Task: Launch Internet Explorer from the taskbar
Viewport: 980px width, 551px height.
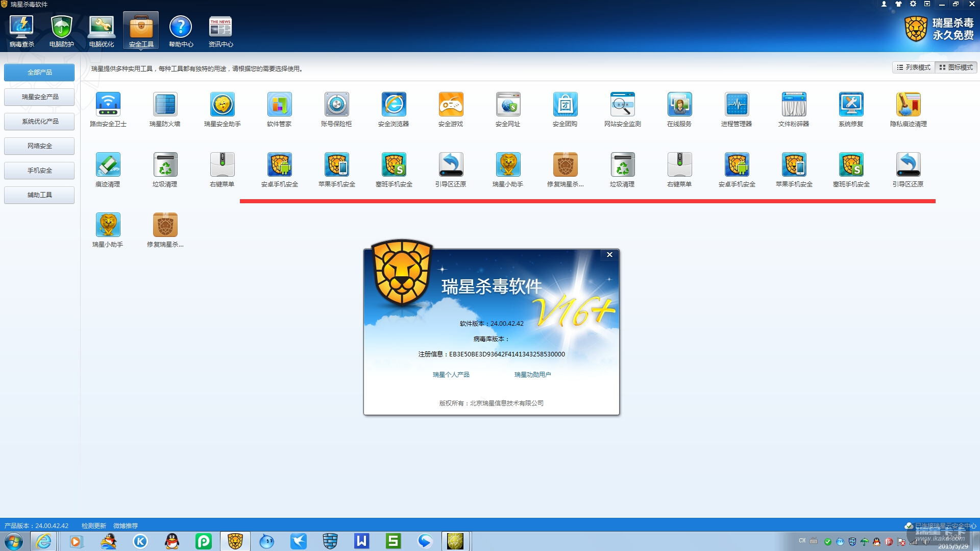Action: (44, 541)
